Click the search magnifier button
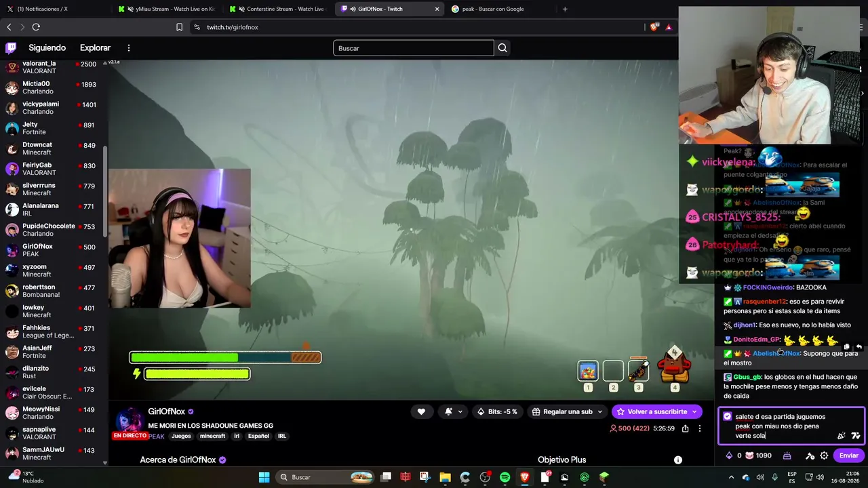The height and width of the screenshot is (488, 868). (x=502, y=48)
